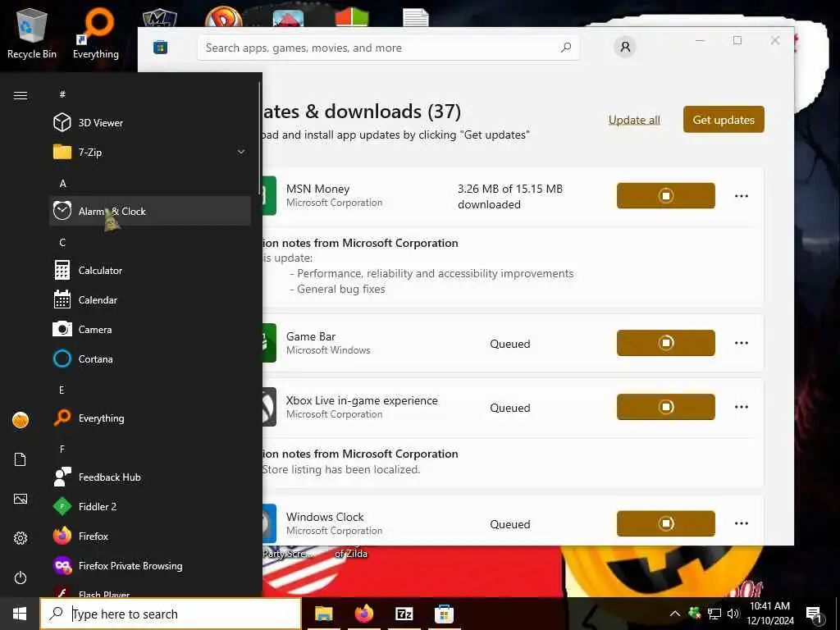Launch Fiddler 2

pos(150,506)
